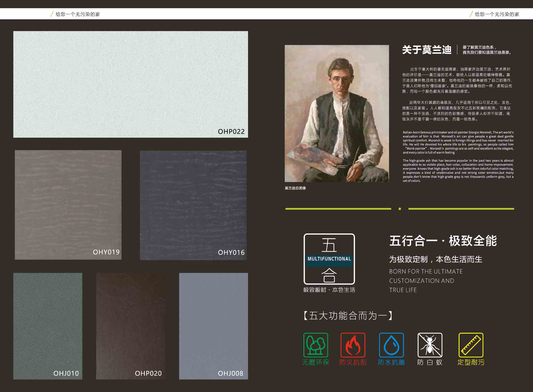The width and height of the screenshot is (533, 392).
Task: Click the yellow ruler shape-stable icon
Action: [x=471, y=345]
